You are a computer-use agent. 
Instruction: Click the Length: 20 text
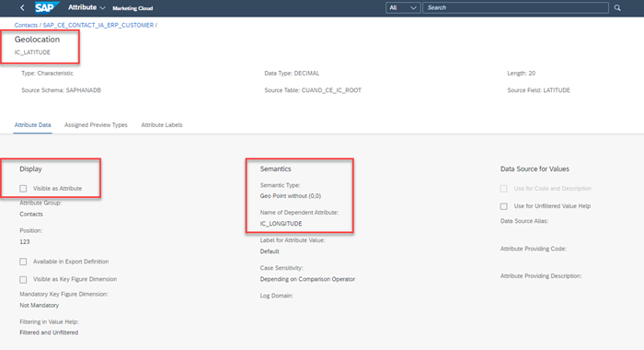click(x=522, y=73)
